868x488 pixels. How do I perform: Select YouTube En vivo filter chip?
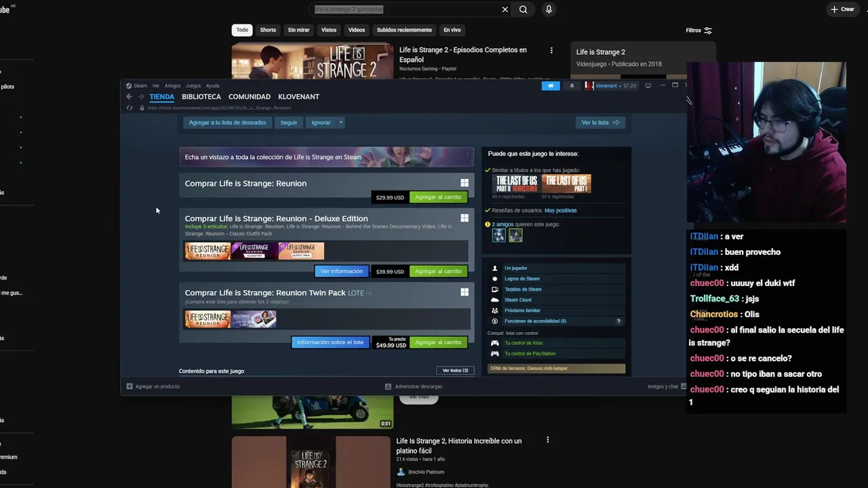[452, 30]
